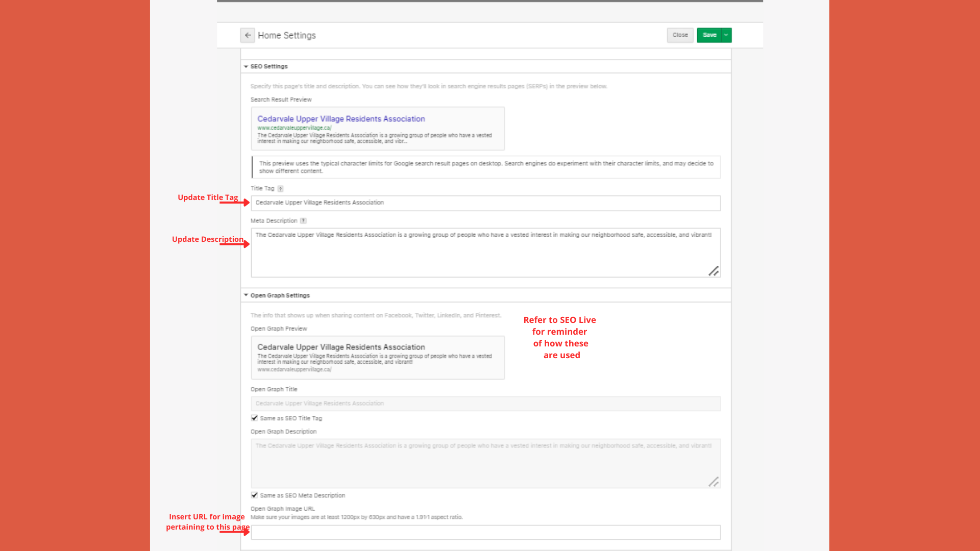Click the Meta Description help question mark icon
980x551 pixels.
[303, 221]
